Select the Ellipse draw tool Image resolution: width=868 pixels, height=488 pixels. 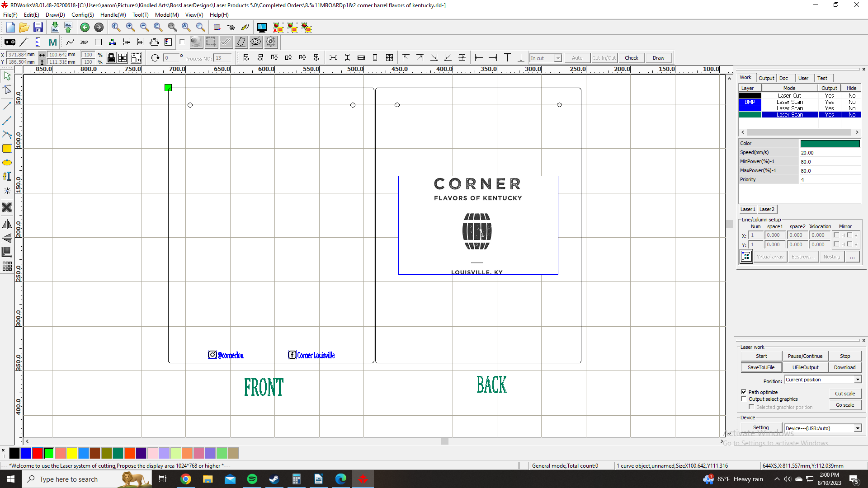tap(7, 163)
